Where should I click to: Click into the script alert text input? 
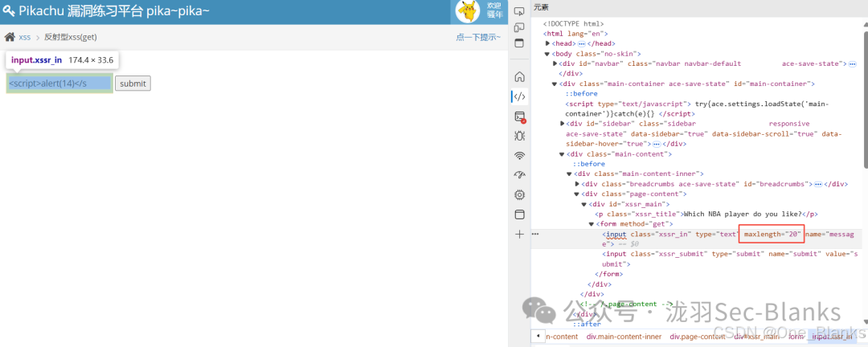[59, 84]
